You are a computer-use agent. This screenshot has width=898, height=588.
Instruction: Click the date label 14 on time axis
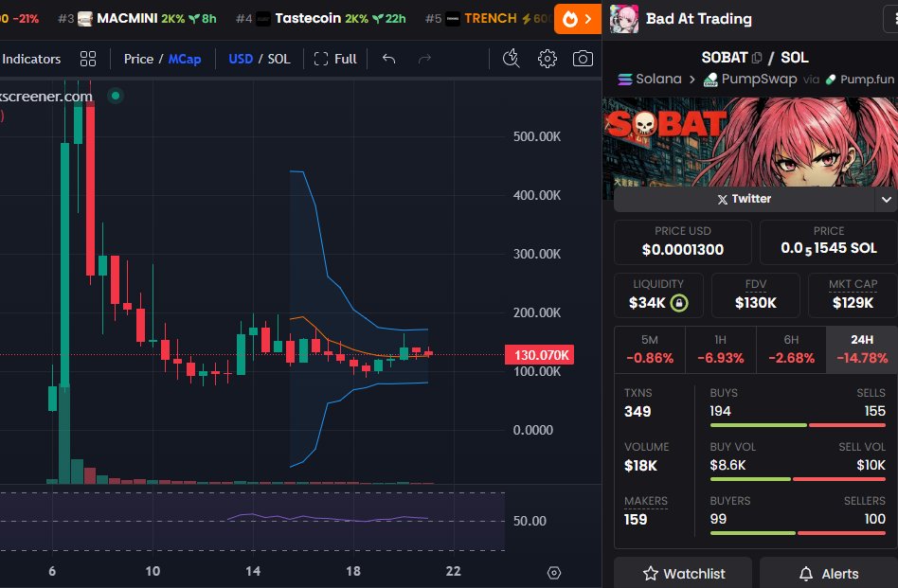click(x=253, y=571)
